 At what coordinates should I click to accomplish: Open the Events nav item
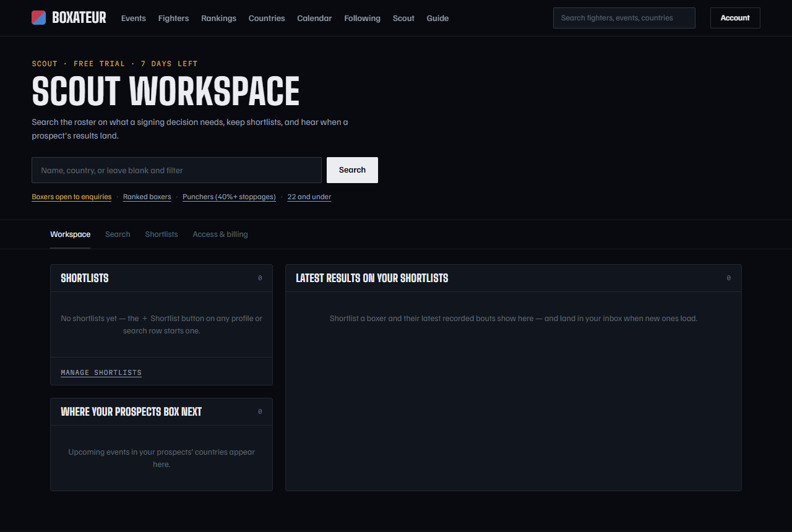[134, 18]
